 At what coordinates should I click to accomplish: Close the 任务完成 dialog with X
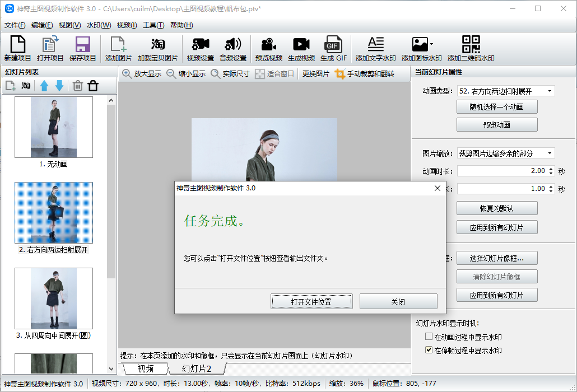pos(437,188)
